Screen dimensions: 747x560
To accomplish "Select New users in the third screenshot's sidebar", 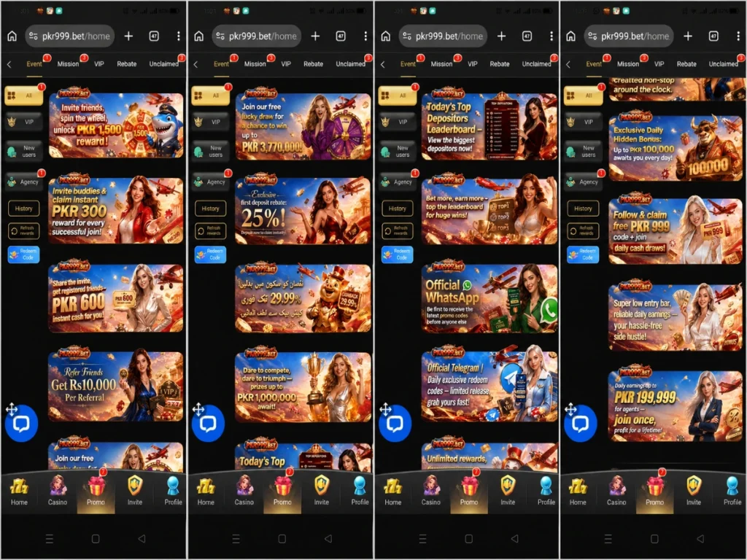I will 397,152.
